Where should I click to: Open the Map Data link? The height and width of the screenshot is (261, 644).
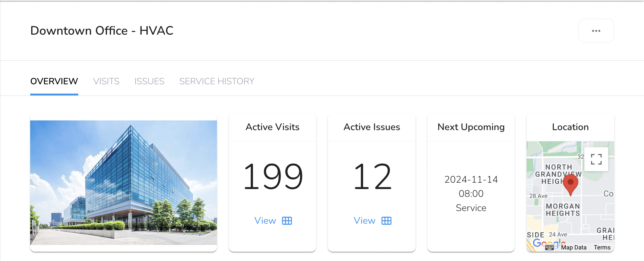click(x=574, y=247)
